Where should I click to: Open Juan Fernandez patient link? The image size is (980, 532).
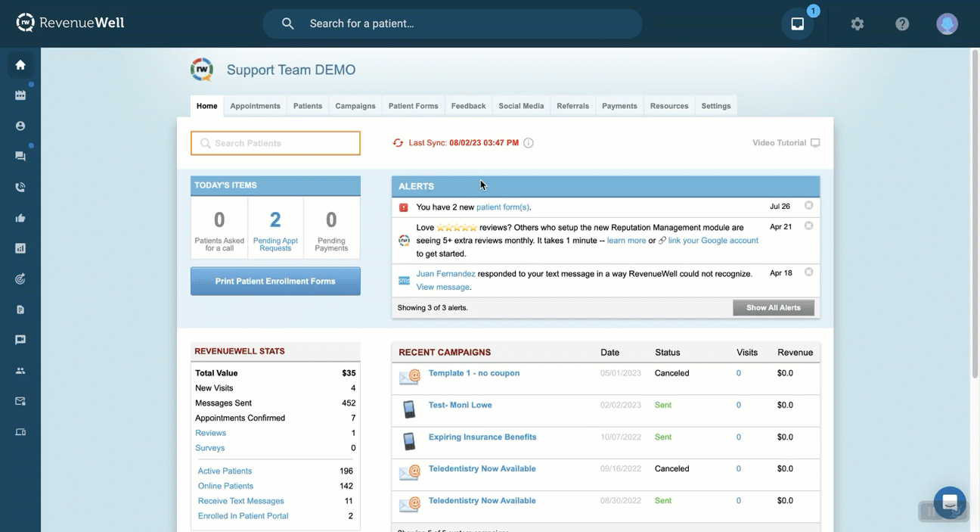[446, 274]
